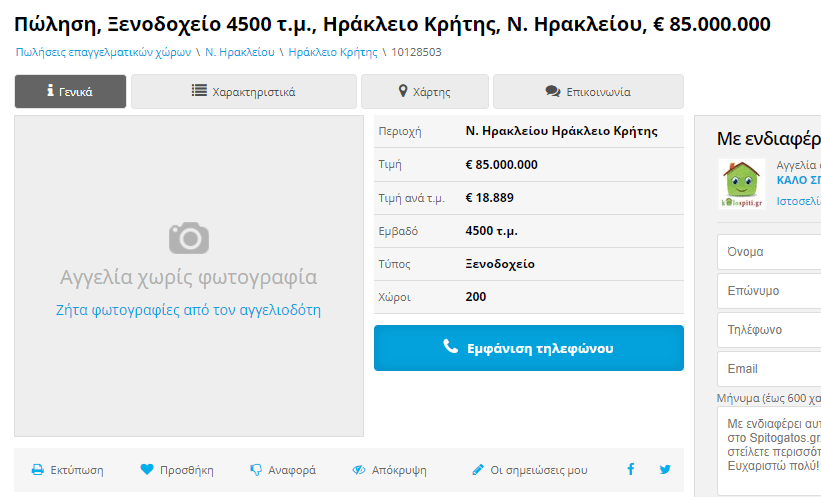Screen dimensions: 821x497
Task: Click the camera placeholder icon
Action: coord(188,238)
